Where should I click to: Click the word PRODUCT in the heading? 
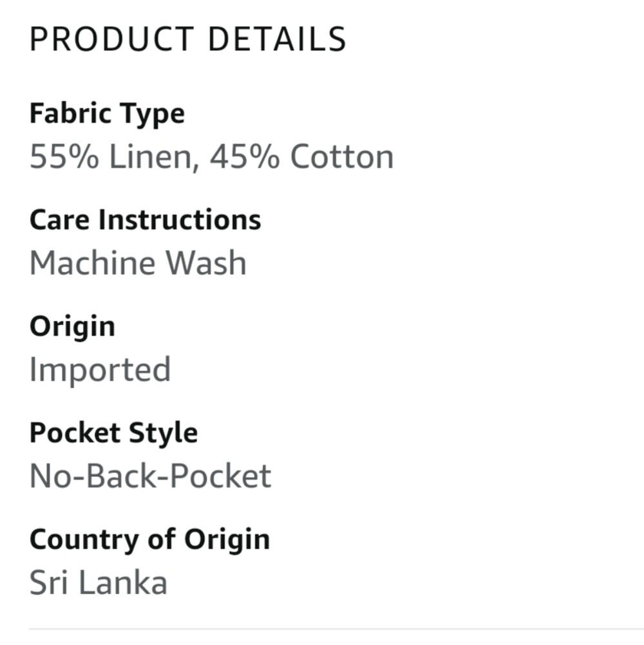point(111,39)
